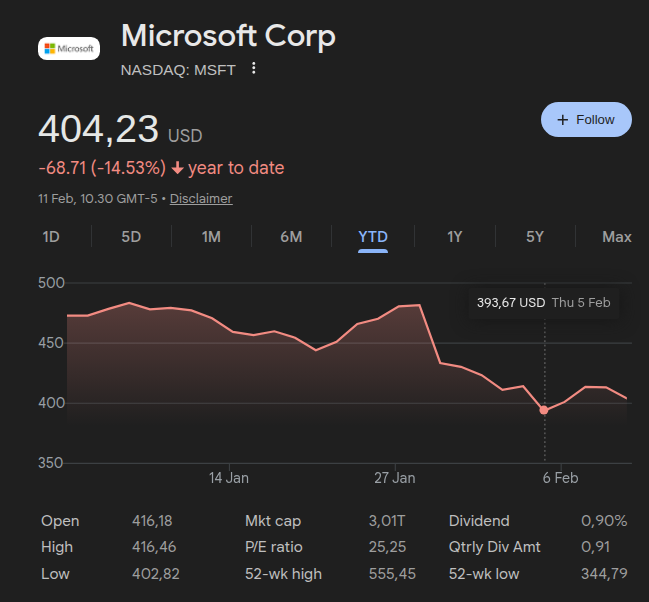This screenshot has height=602, width=649.
Task: Click the red down arrow indicator
Action: [177, 168]
